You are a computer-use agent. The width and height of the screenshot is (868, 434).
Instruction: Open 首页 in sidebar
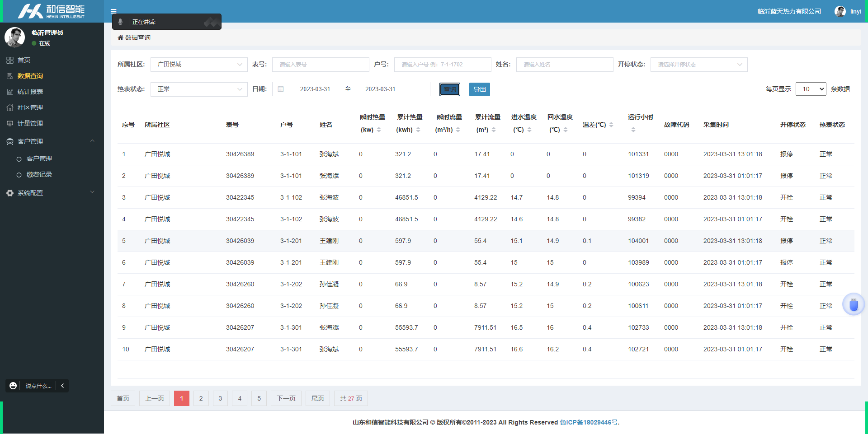[x=24, y=60]
